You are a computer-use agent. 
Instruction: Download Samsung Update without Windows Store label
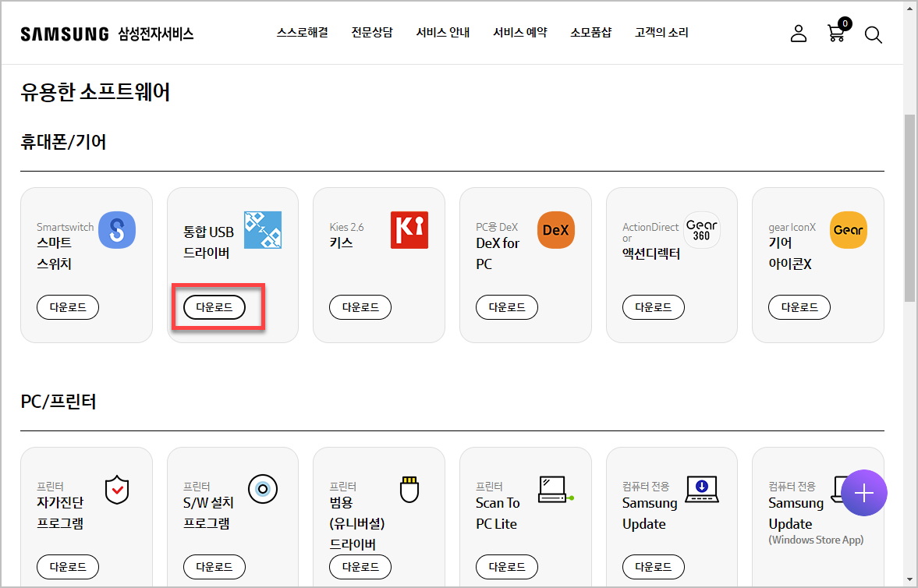click(x=654, y=566)
